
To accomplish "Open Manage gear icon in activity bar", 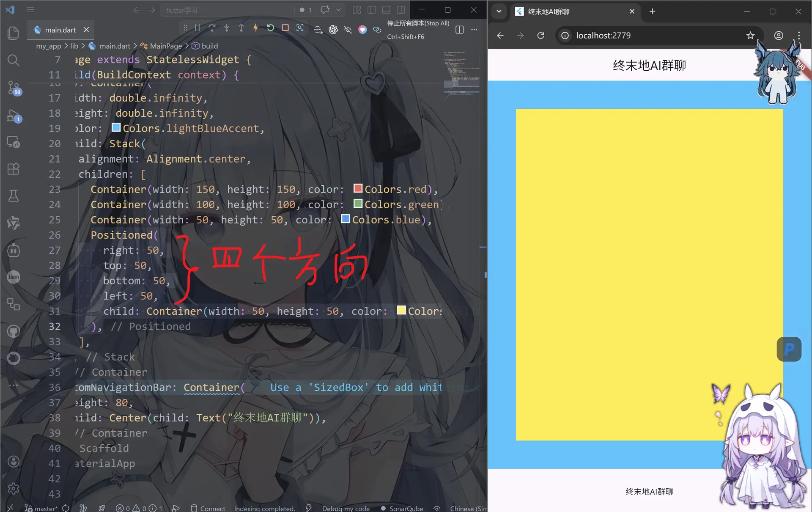I will 14,489.
